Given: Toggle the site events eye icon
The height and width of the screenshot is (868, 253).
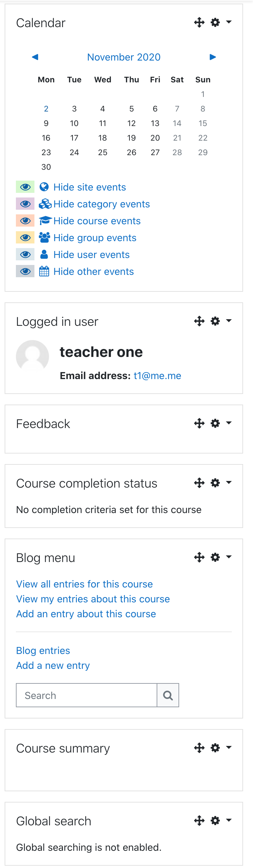Looking at the screenshot, I should (x=25, y=187).
